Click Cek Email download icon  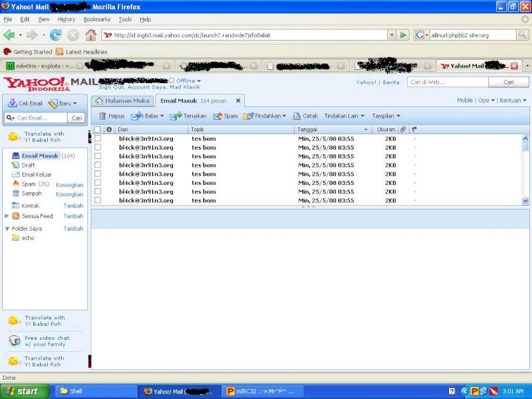coord(12,103)
